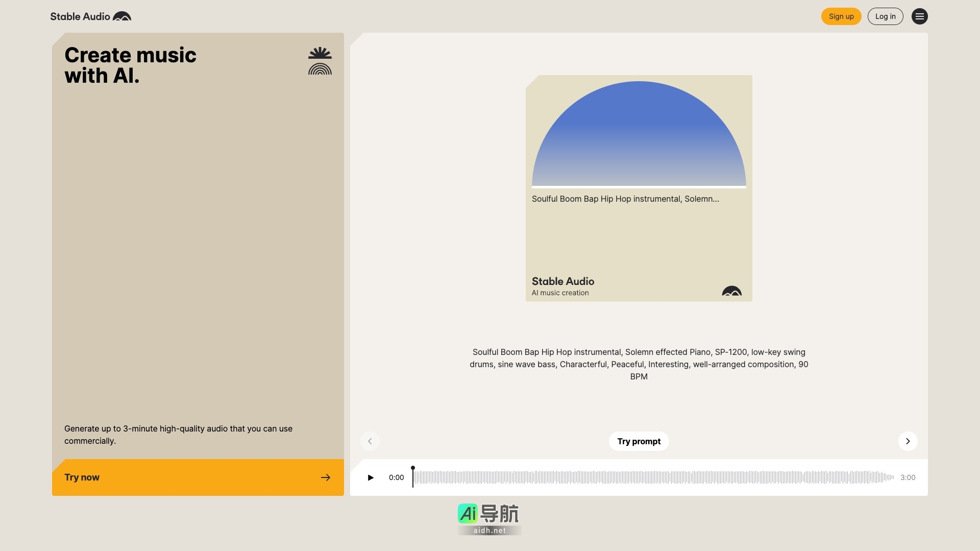The width and height of the screenshot is (980, 551).
Task: Click the Stable Audio logo in the header
Action: click(90, 16)
